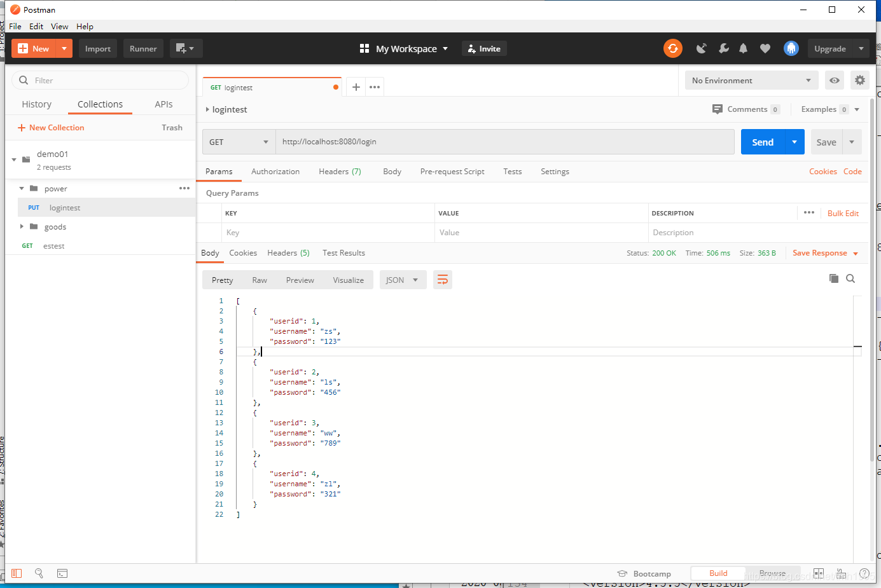
Task: Click the workspace grid icon
Action: 364,48
